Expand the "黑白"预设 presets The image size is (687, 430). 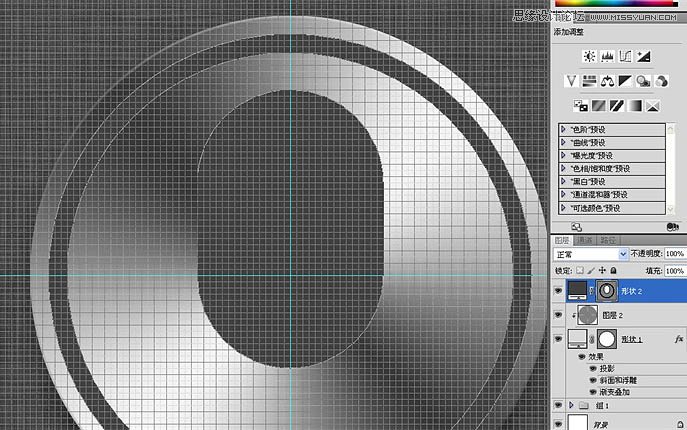pyautogui.click(x=563, y=181)
